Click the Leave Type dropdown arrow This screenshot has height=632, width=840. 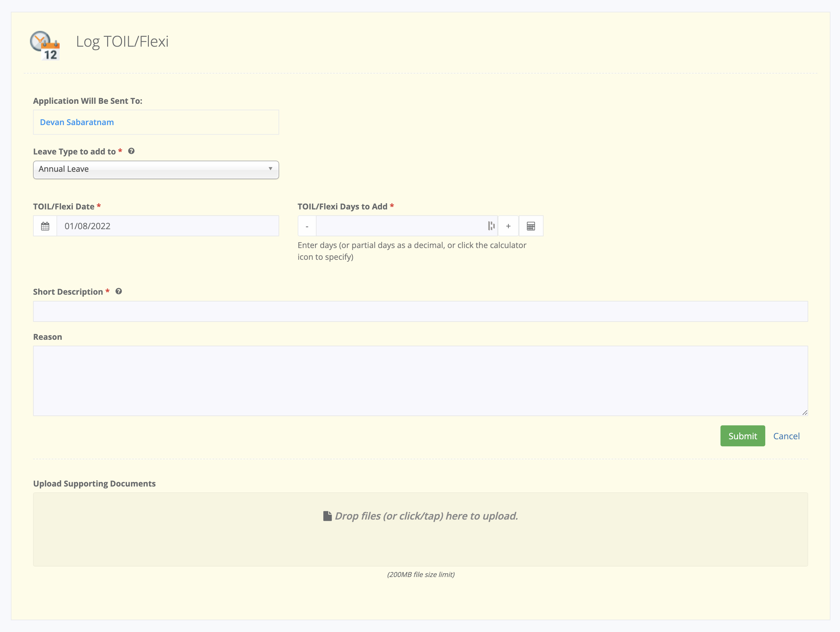[x=271, y=169]
